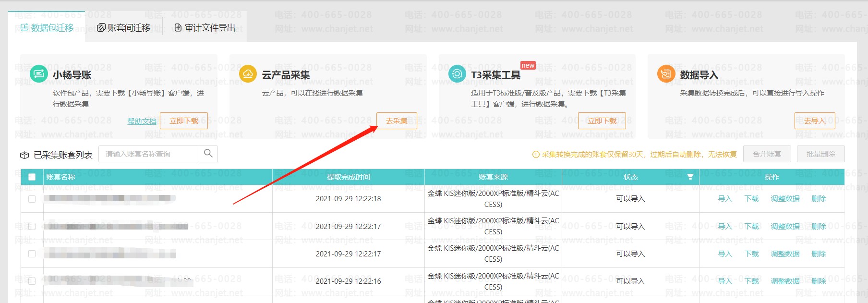This screenshot has width=868, height=303.
Task: Open the 帮助文档 link
Action: point(142,121)
